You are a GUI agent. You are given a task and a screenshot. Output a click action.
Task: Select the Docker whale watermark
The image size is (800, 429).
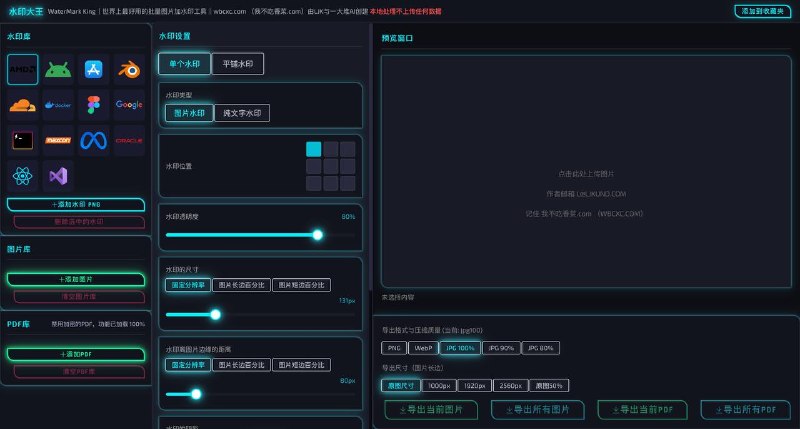(x=58, y=105)
